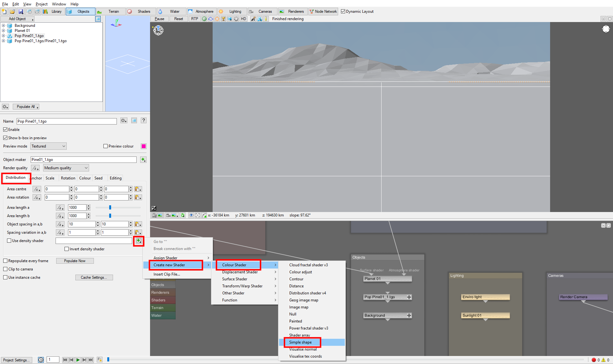
Task: Open the Preview mode Textured dropdown
Action: (x=49, y=146)
